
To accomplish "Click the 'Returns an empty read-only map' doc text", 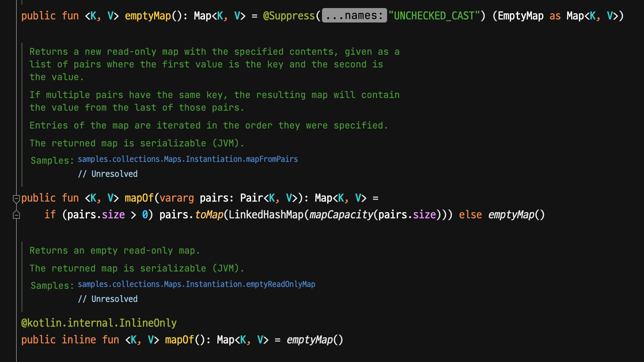I will 115,250.
